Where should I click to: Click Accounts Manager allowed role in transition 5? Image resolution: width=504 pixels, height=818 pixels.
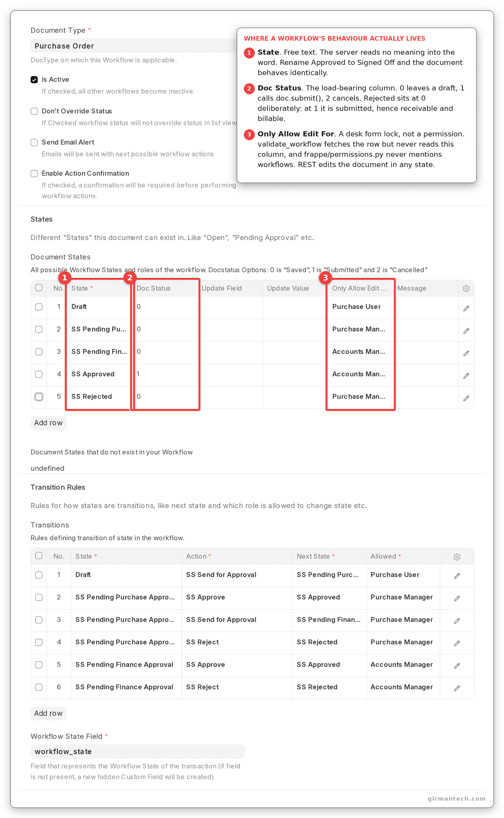tap(402, 665)
